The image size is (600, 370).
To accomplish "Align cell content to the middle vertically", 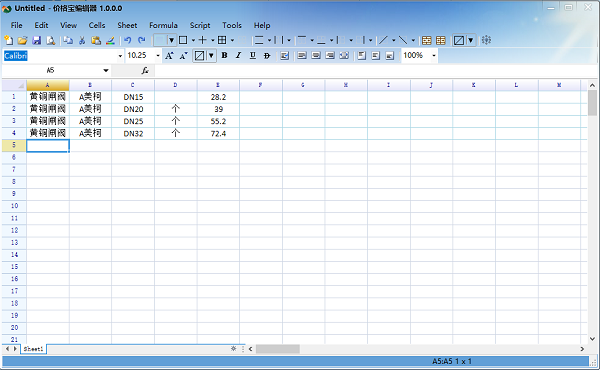I will [x=375, y=56].
